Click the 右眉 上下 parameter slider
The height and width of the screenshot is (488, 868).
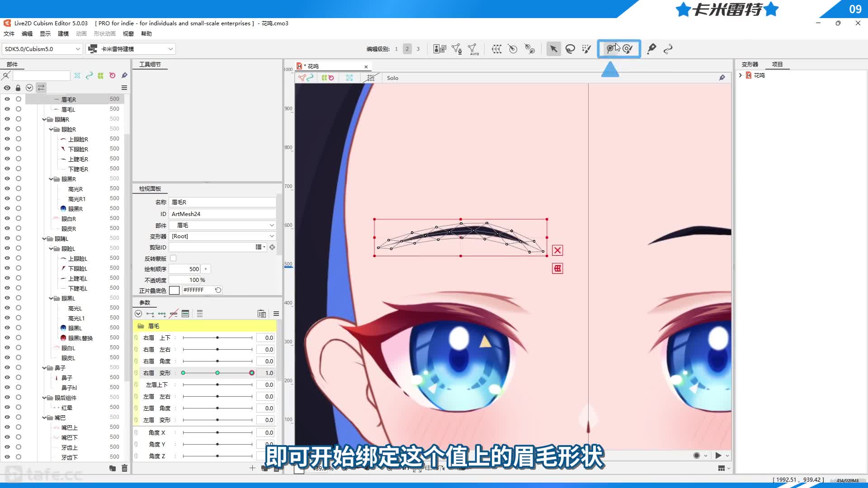pos(217,338)
